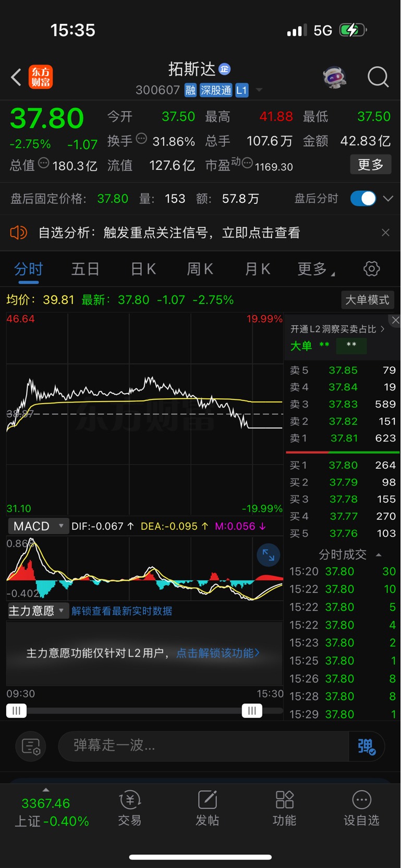Tap the info icon beside 总值
Screen dimensions: 401x868
(44, 163)
